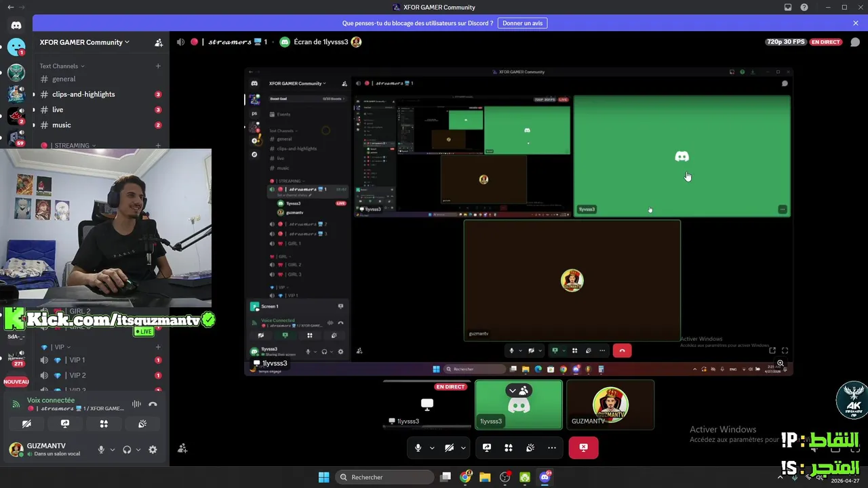Create a channel under STREAMING with plus icon
The height and width of the screenshot is (488, 868).
[158, 145]
